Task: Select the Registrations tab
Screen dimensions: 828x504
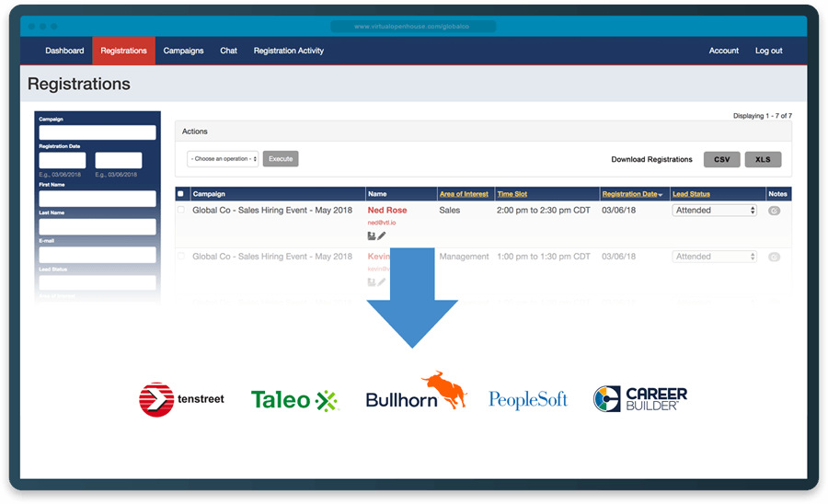Action: 123,51
